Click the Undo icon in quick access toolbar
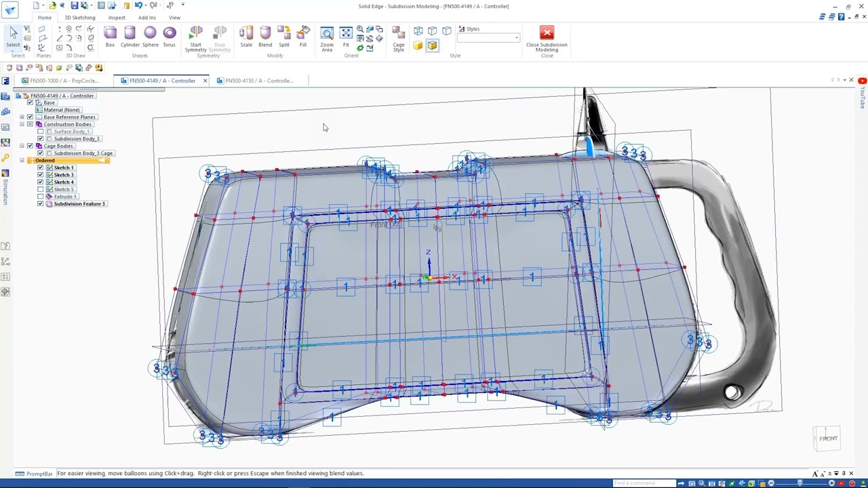This screenshot has width=868, height=488. tap(139, 5)
